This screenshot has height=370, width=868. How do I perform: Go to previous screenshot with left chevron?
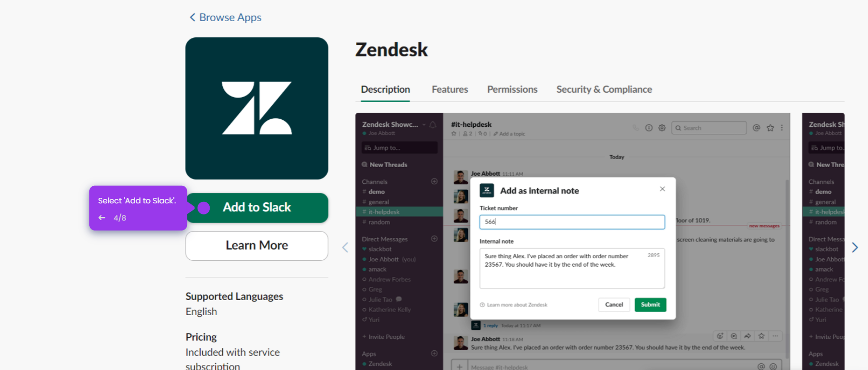coord(345,247)
